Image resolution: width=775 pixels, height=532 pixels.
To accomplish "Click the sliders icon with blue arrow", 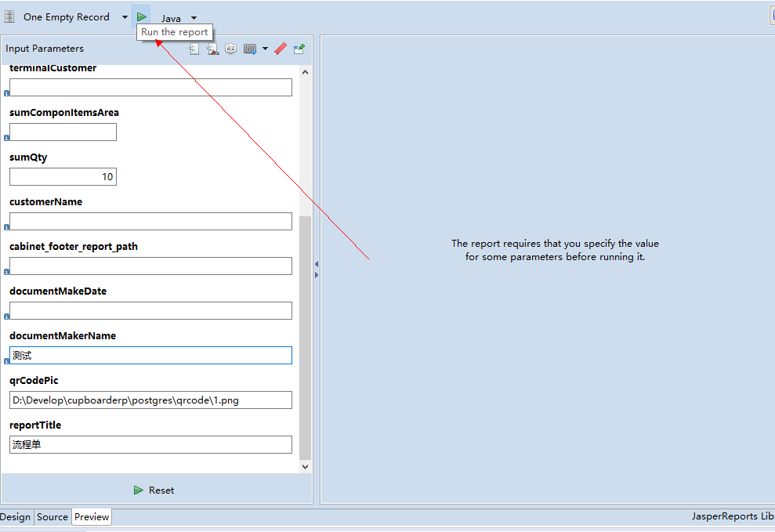I will 250,49.
